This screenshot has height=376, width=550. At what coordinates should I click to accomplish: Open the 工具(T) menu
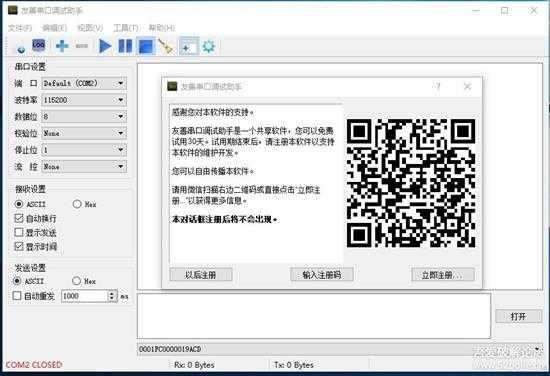[126, 28]
